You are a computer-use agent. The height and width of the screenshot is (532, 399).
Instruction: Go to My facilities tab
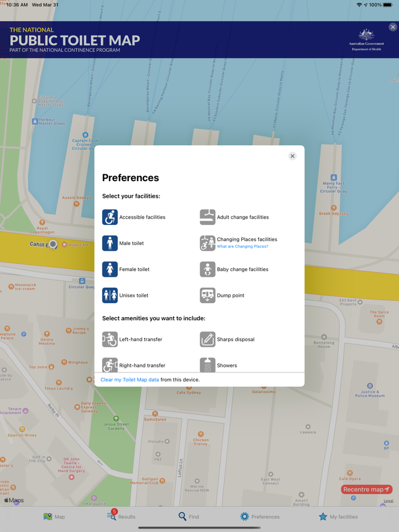[338, 517]
